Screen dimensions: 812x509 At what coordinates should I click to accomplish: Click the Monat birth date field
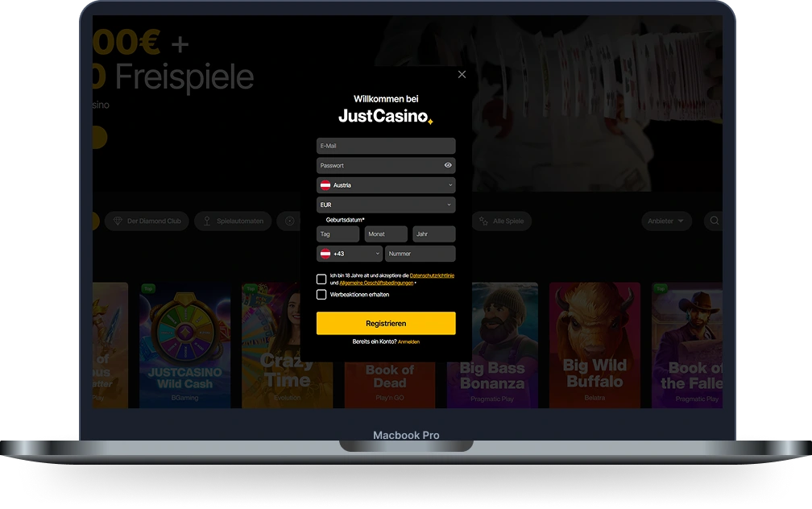(386, 234)
